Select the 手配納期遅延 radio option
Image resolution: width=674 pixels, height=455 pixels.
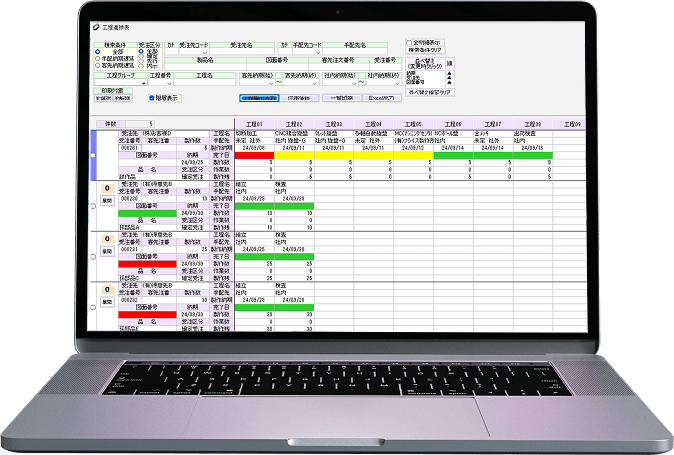point(97,58)
